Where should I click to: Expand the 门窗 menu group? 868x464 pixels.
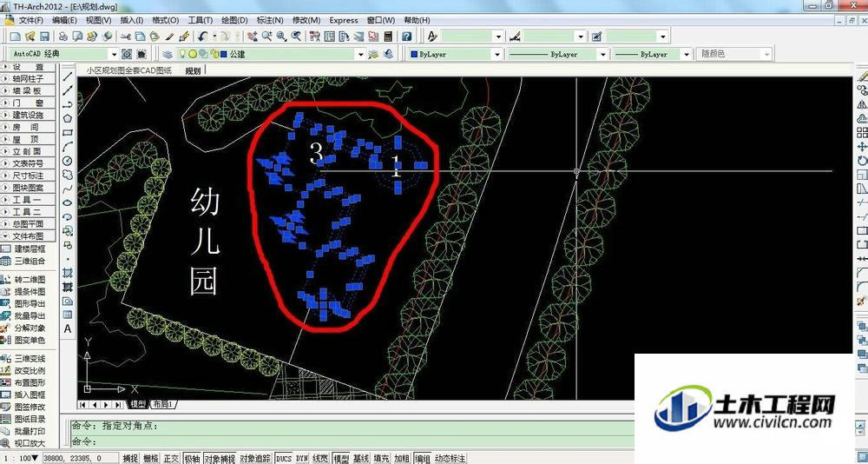coord(29,103)
